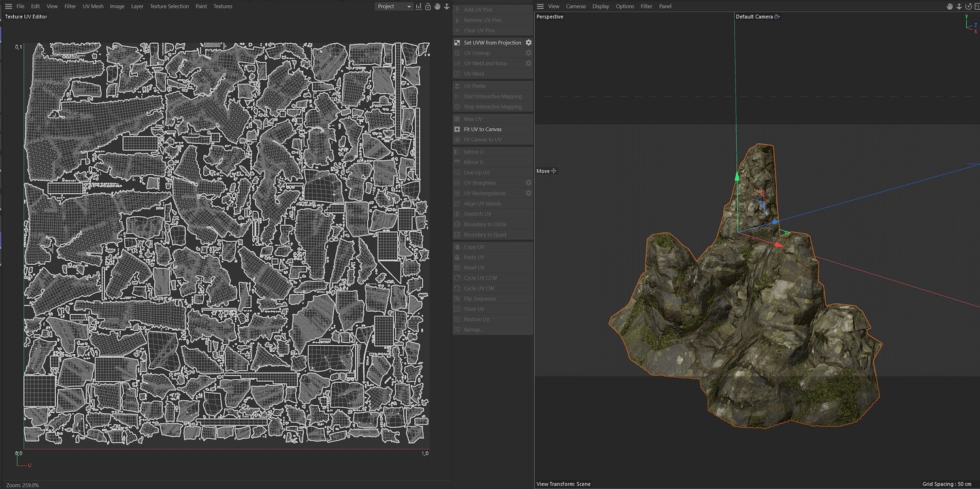980x489 pixels.
Task: Open the Textures menu
Action: coord(223,7)
